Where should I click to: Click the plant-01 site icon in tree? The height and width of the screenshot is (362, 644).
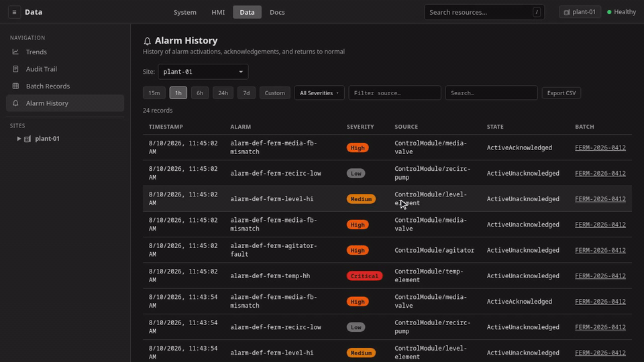coord(28,139)
